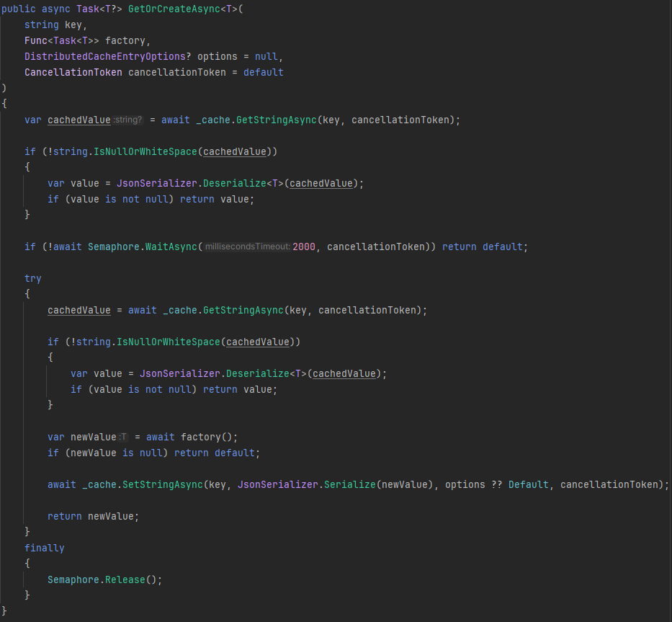Click 'default' in the 'newValue is null' line
Image resolution: width=672 pixels, height=622 pixels.
[x=234, y=453]
